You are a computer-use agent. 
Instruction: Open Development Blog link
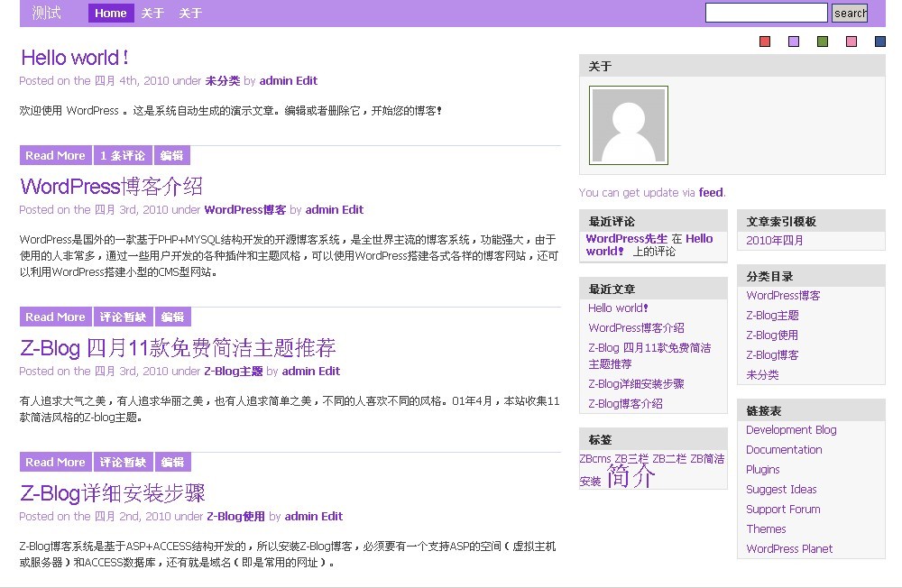click(x=792, y=430)
